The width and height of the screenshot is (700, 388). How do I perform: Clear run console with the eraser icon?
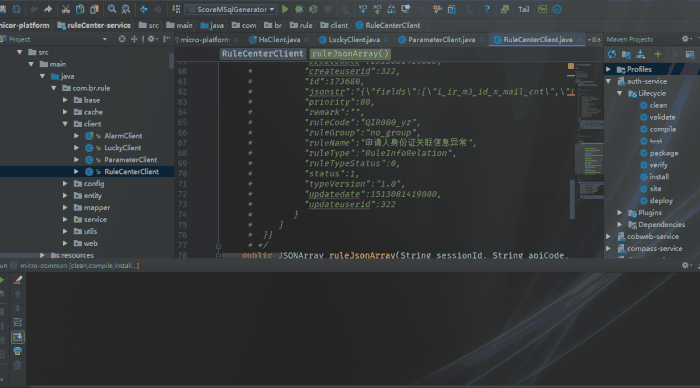pyautogui.click(x=18, y=280)
